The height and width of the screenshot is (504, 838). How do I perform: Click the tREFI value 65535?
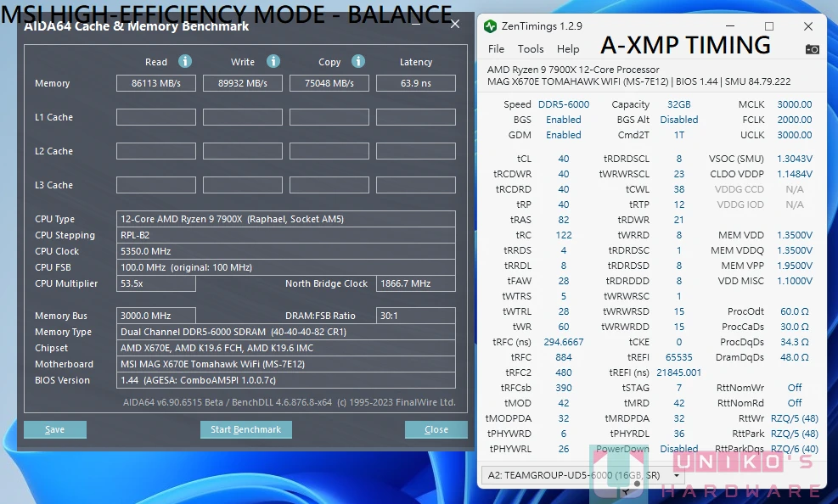point(678,357)
